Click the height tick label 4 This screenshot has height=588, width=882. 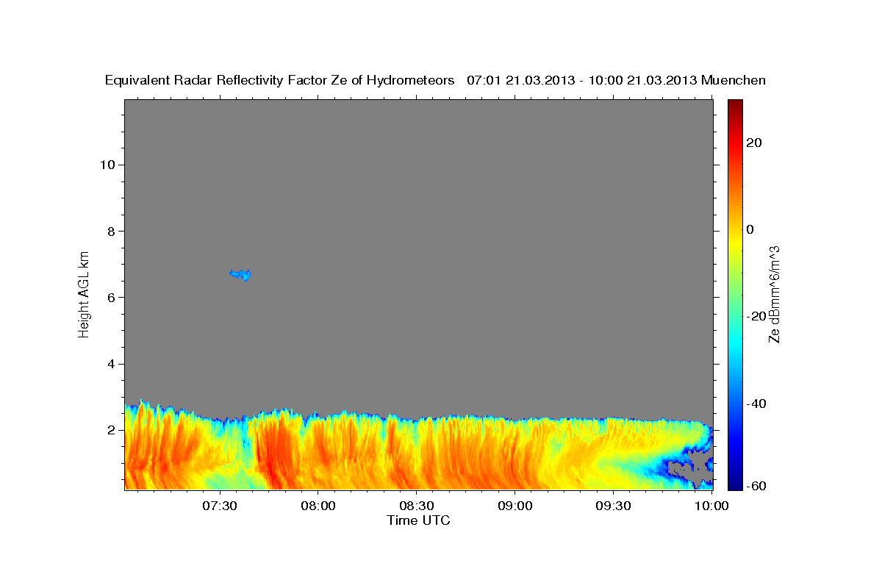coord(112,364)
